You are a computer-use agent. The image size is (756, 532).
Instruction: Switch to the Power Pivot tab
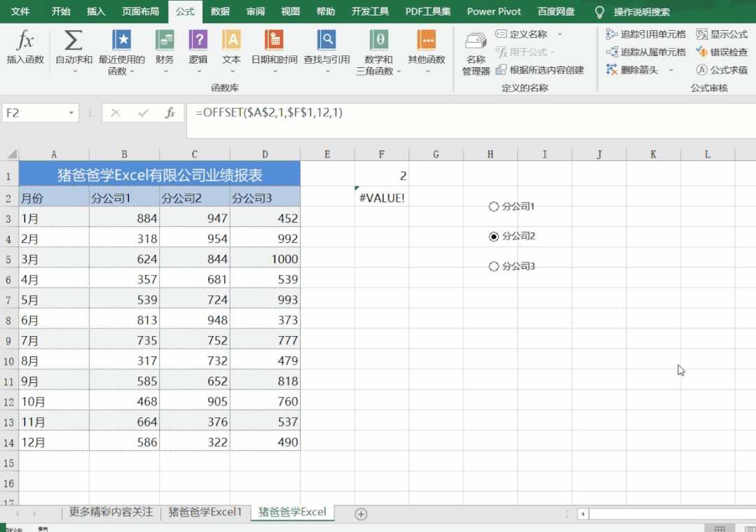point(494,12)
